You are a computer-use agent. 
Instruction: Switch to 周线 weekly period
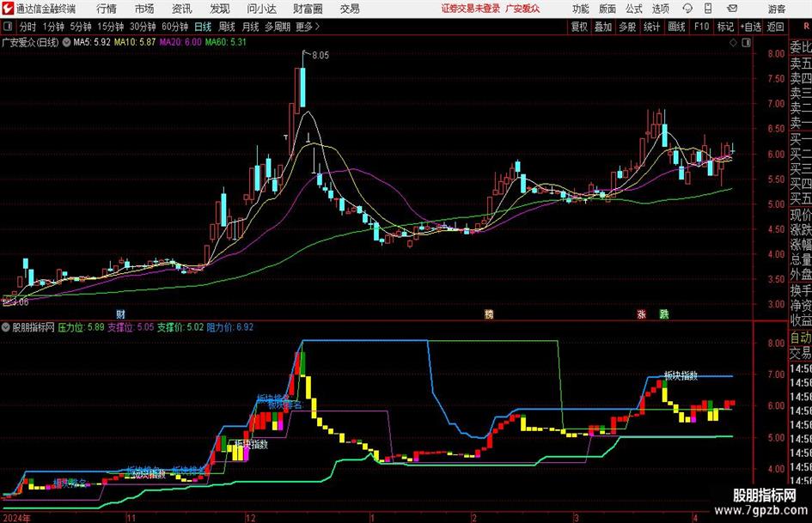pos(227,27)
